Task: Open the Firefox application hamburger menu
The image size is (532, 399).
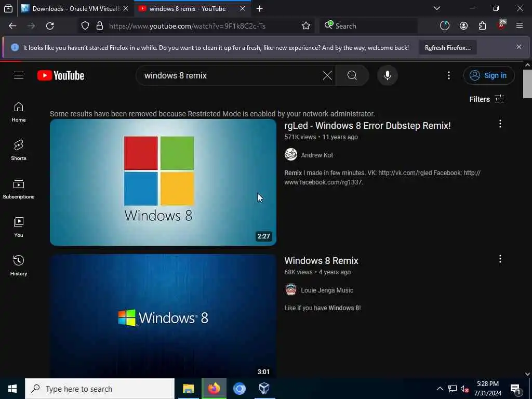Action: tap(520, 25)
